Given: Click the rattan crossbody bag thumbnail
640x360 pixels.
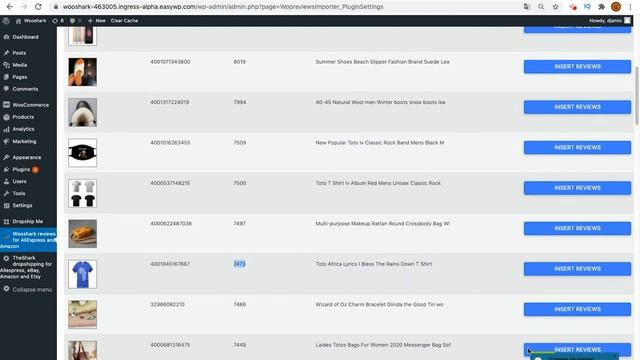Looking at the screenshot, I should point(82,233).
